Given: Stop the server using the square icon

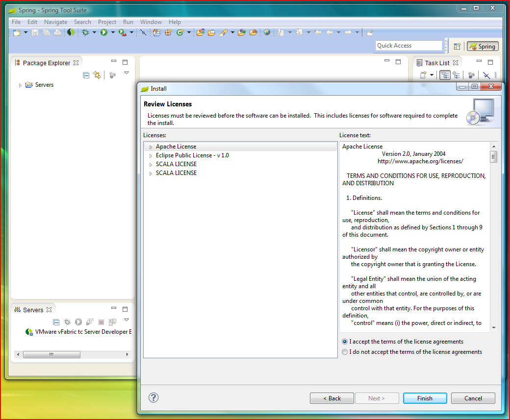Looking at the screenshot, I should tap(101, 322).
